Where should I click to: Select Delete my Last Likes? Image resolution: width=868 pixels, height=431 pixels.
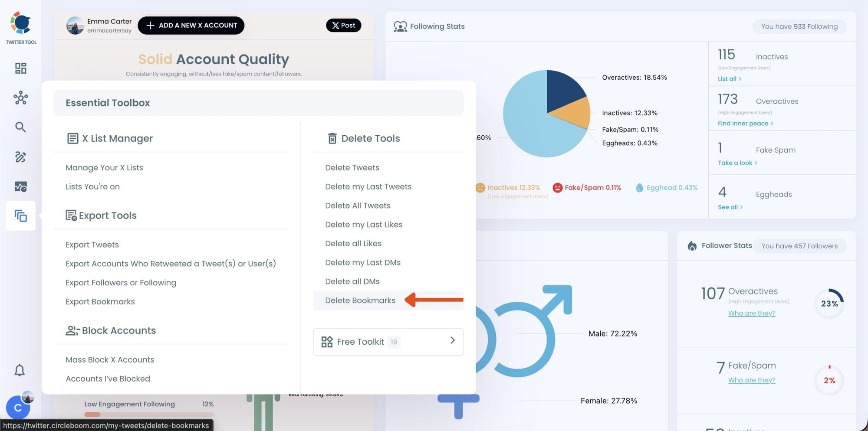363,225
